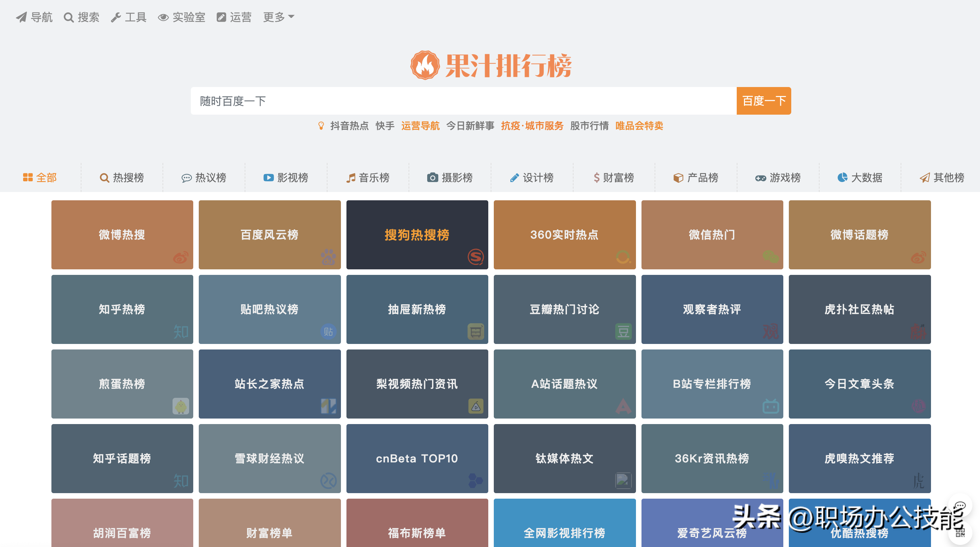Open the 爱奇艺风云榜 card
This screenshot has height=547, width=980.
712,522
